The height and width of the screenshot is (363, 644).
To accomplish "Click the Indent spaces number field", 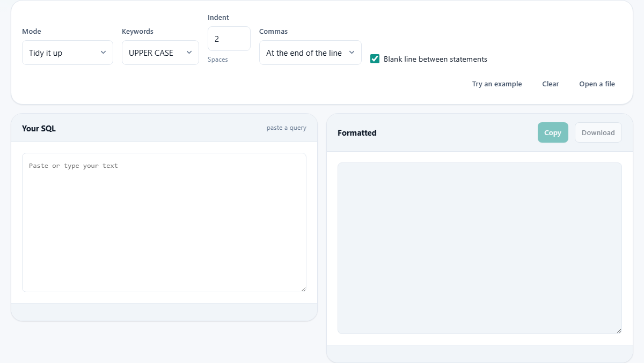I will tap(229, 39).
